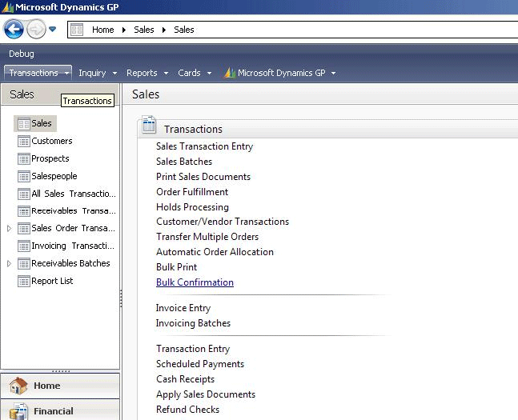Expand the Sales Order Transactions node
The image size is (518, 420).
[x=9, y=228]
